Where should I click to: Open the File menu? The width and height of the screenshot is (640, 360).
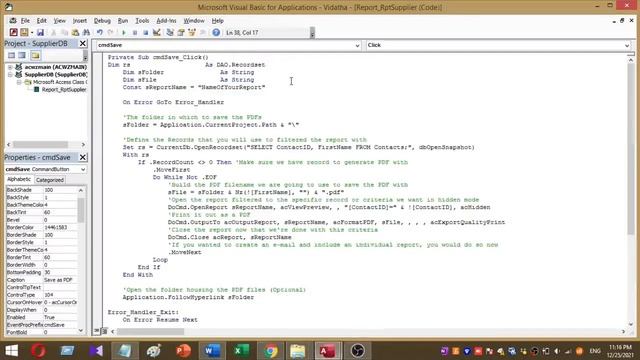click(x=25, y=20)
